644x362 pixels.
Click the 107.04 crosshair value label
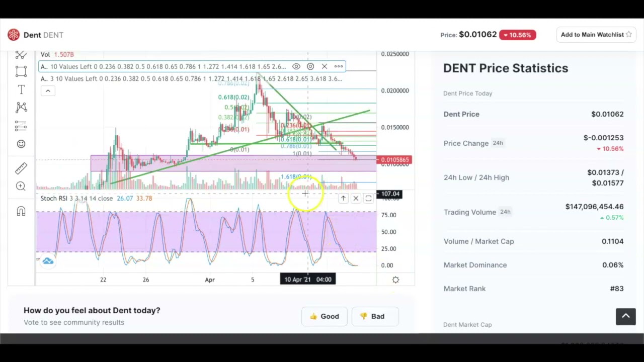[390, 194]
